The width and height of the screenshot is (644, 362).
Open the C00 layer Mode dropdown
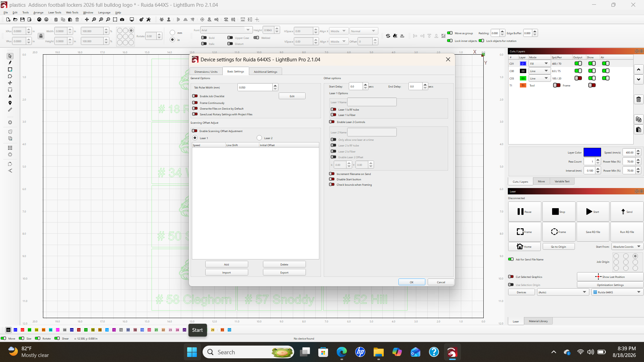point(540,71)
